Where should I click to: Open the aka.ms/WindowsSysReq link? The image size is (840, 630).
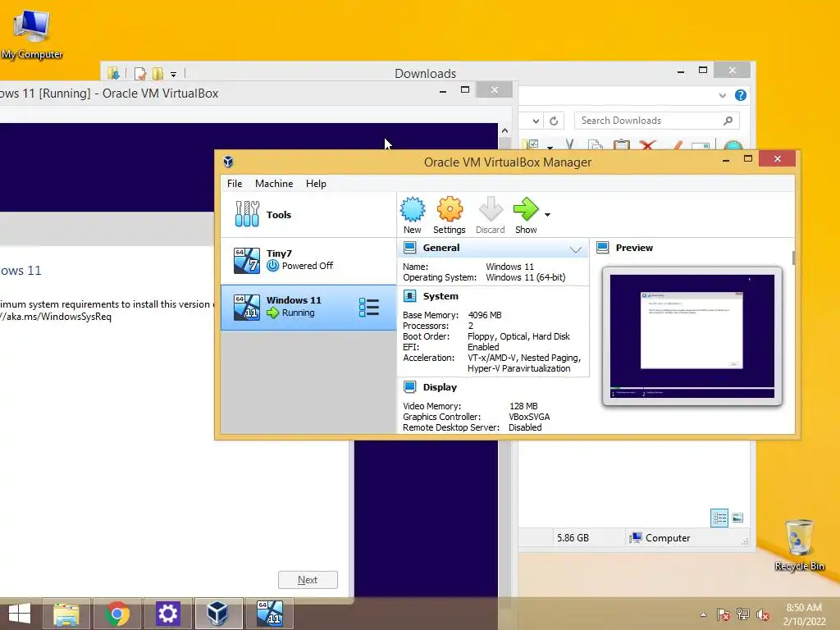click(56, 317)
